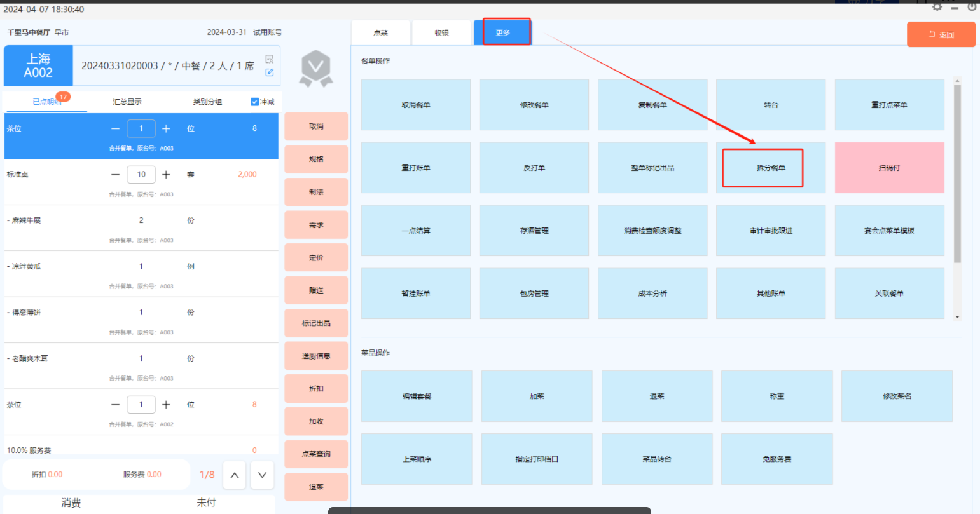Open the order edit pencil icon

pos(270,72)
